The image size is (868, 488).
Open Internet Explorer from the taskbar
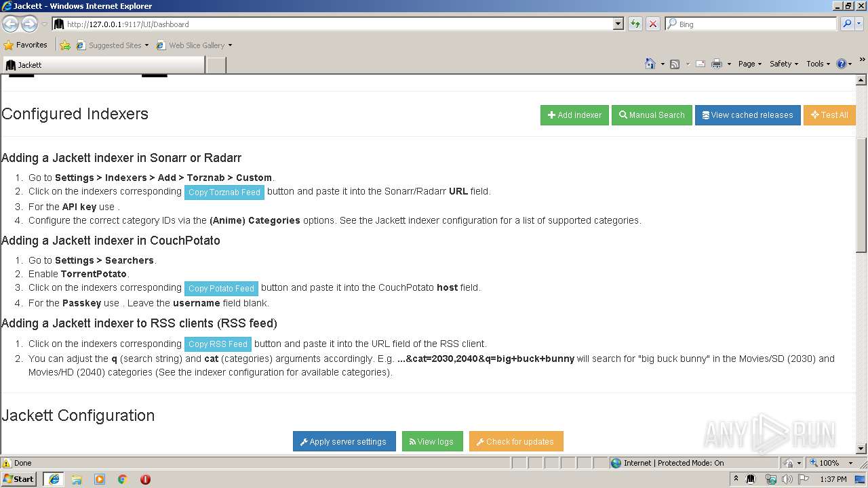54,479
